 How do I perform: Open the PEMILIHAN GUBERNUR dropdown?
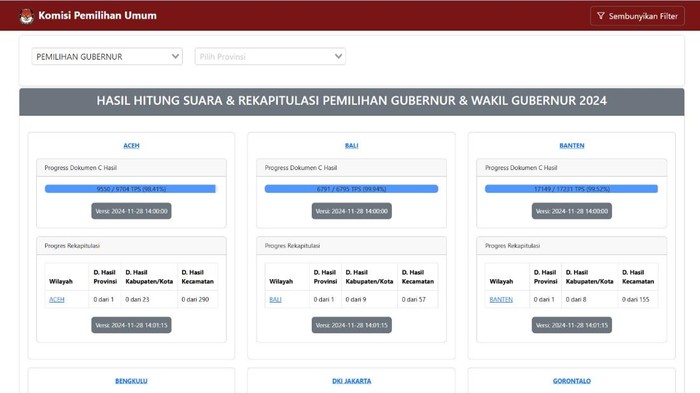click(x=107, y=57)
